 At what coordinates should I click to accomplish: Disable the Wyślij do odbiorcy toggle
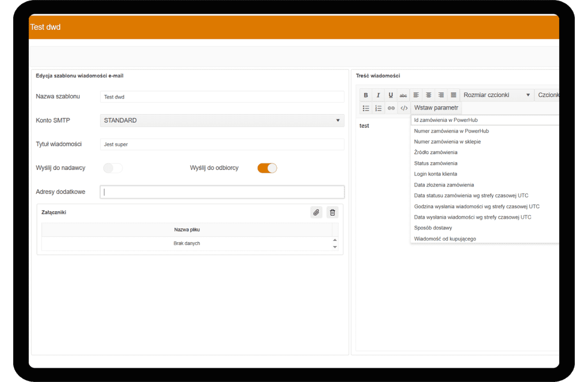click(x=267, y=168)
